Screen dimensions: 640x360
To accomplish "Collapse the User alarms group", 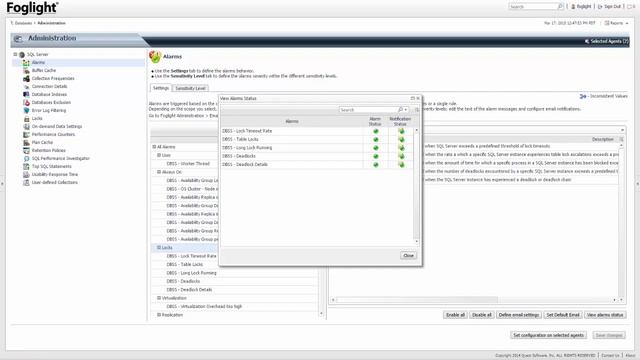I will (x=159, y=155).
